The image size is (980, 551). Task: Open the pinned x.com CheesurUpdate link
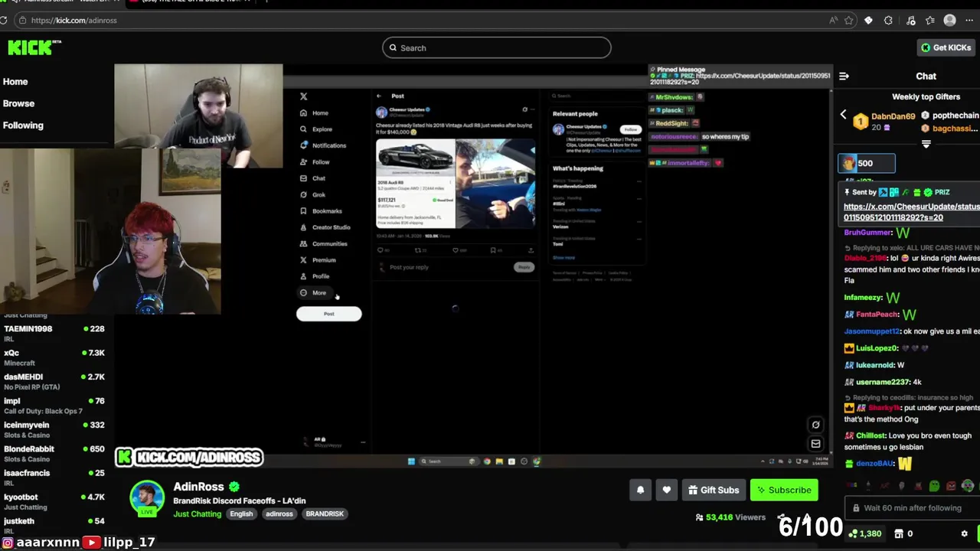912,212
